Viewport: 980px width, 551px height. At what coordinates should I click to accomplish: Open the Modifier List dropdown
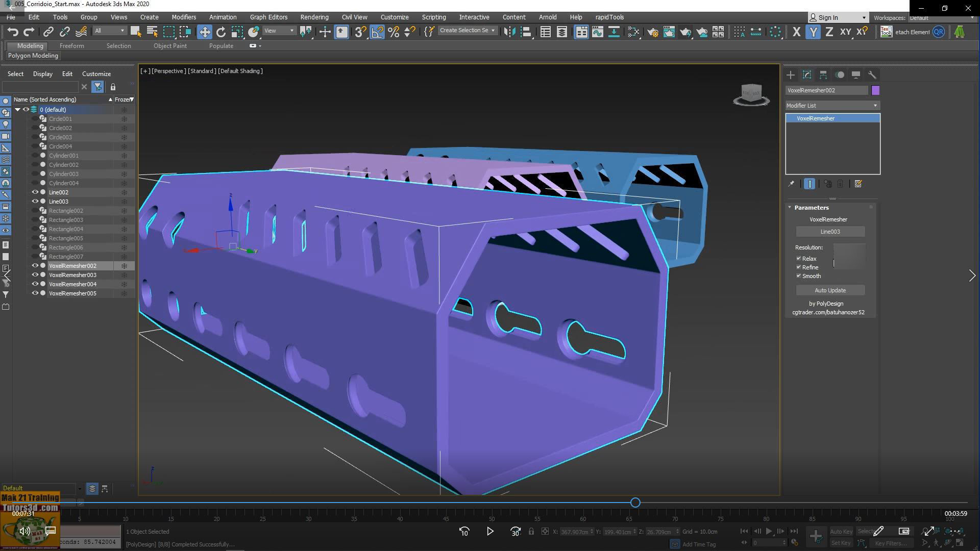832,106
